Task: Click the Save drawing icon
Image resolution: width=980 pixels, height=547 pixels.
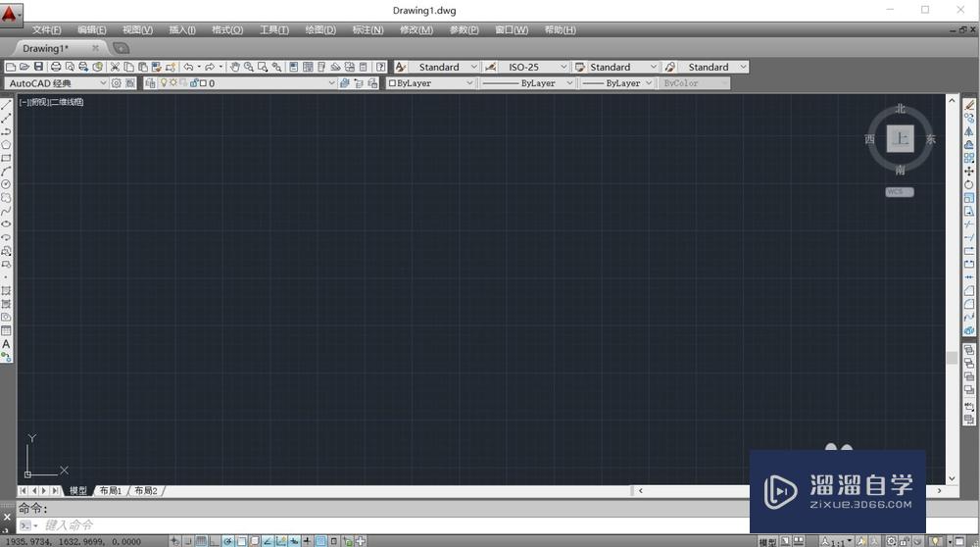Action: click(38, 67)
